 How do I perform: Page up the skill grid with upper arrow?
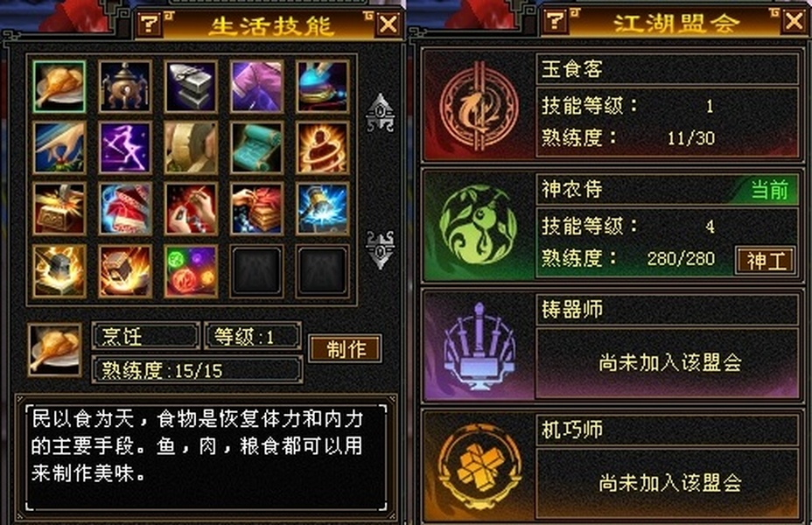click(x=381, y=113)
